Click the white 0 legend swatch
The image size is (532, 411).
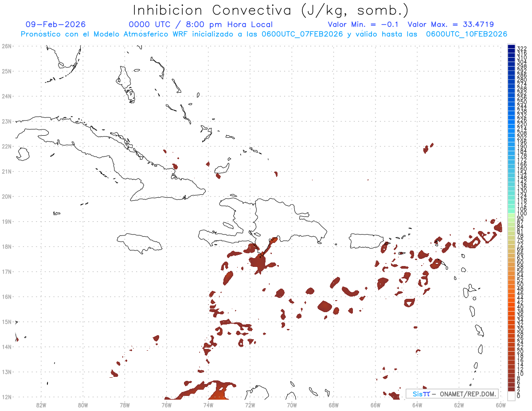(512, 395)
